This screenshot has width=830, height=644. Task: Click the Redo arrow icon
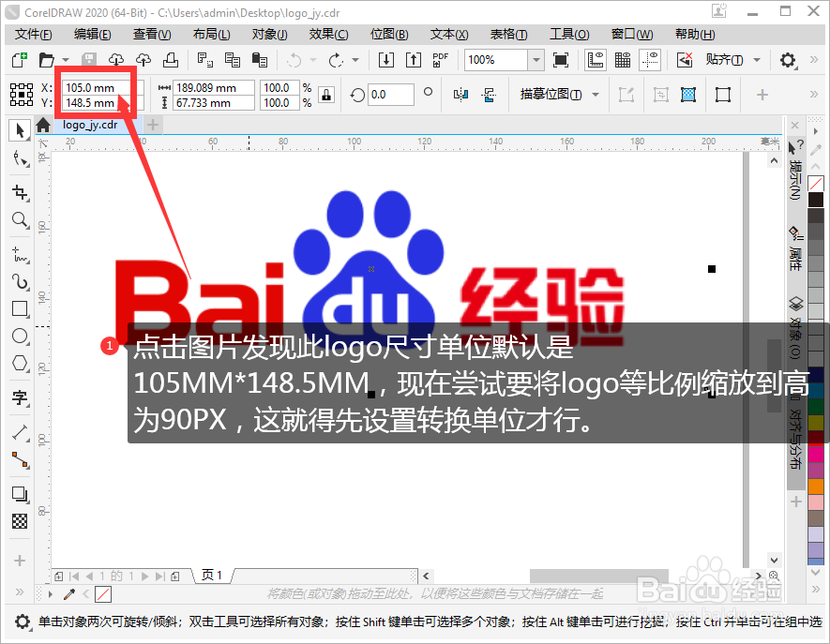(x=336, y=60)
